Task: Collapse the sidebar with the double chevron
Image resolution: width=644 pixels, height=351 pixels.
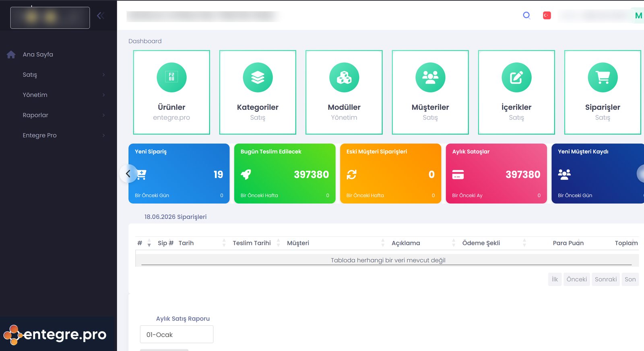Action: coord(101,16)
